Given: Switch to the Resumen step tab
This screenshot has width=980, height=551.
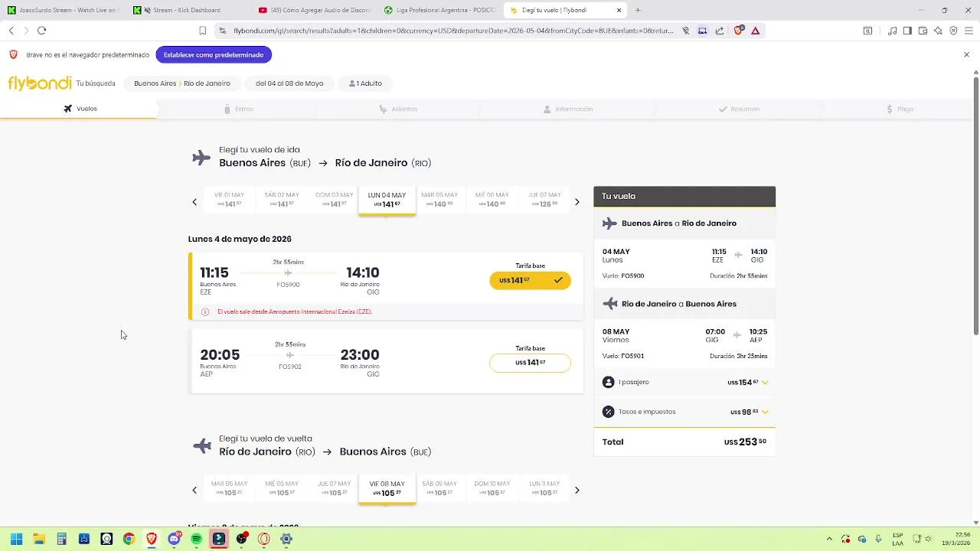Looking at the screenshot, I should [739, 109].
